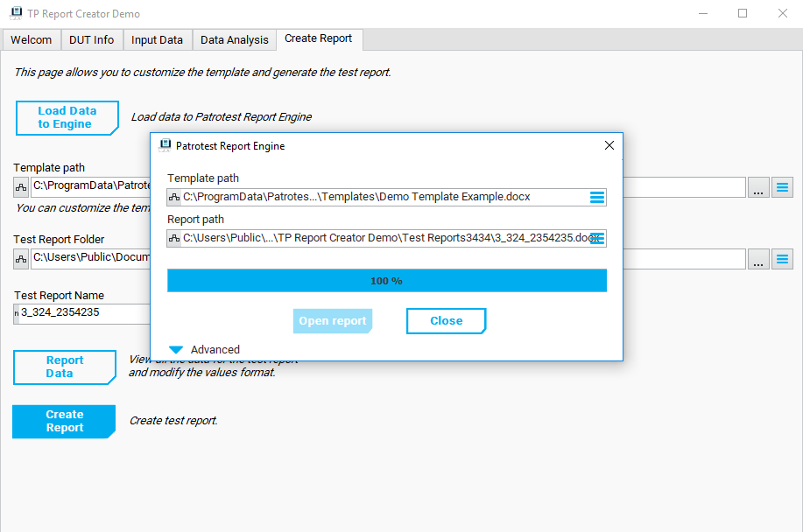The width and height of the screenshot is (803, 532).
Task: Expand the Advanced section in dialog
Action: tap(176, 349)
